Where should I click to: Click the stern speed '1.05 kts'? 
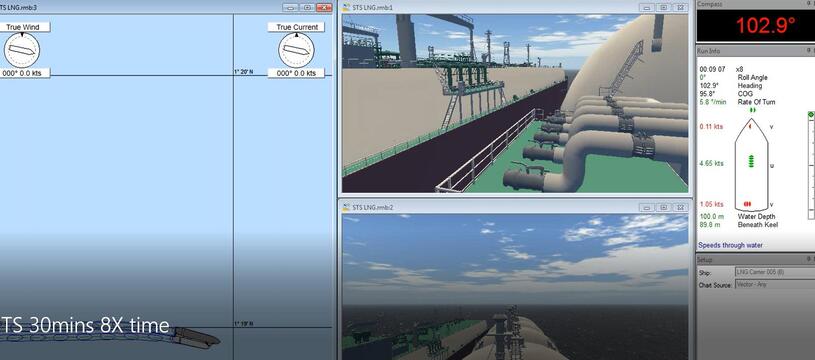(x=712, y=204)
